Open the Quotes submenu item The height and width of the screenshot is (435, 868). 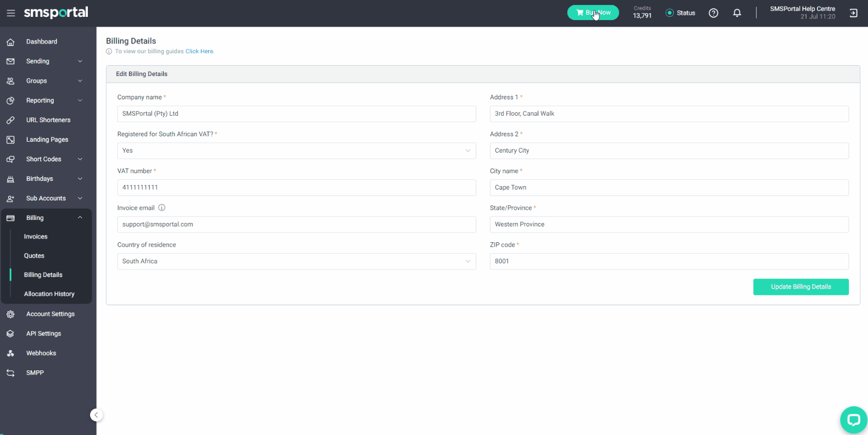point(34,256)
